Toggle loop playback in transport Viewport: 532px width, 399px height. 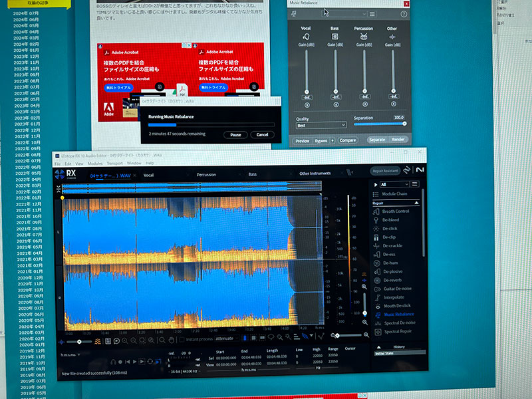(x=150, y=362)
